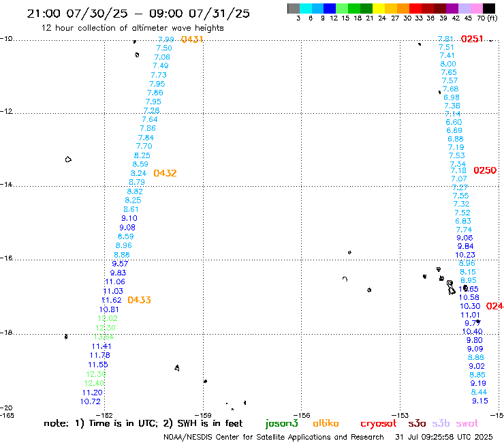The width and height of the screenshot is (504, 443).
Task: Click the orange 0433 time marker
Action: (139, 300)
